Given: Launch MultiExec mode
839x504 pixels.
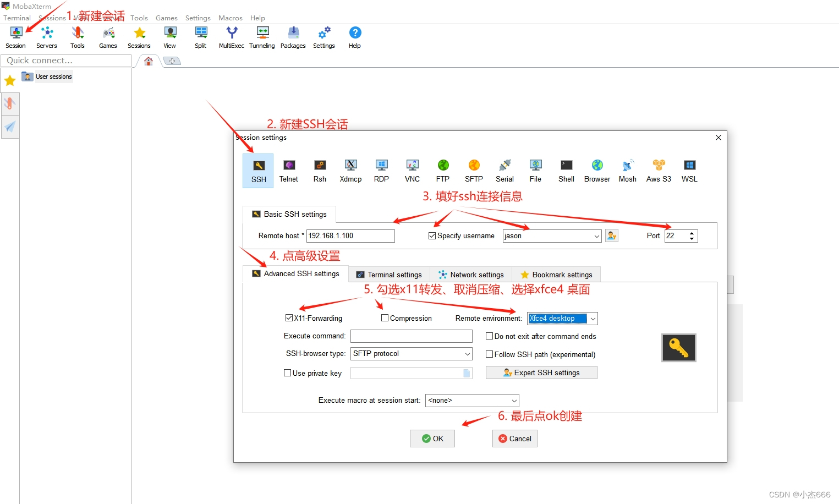Looking at the screenshot, I should point(232,37).
